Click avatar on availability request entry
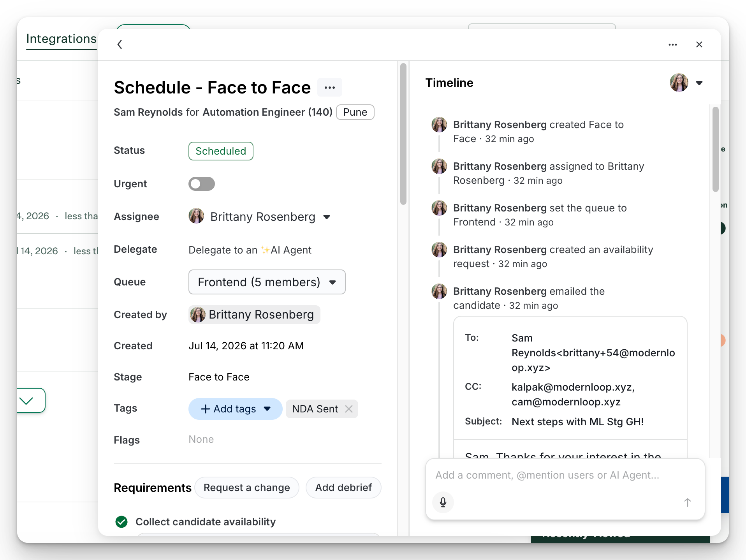This screenshot has width=746, height=560. (x=439, y=250)
